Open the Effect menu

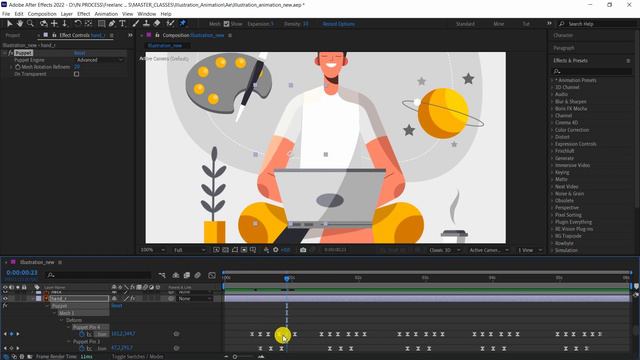[83, 14]
